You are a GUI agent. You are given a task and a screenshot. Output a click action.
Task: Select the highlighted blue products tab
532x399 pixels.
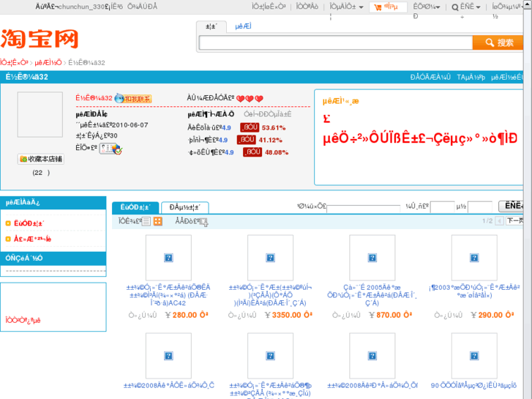click(135, 207)
